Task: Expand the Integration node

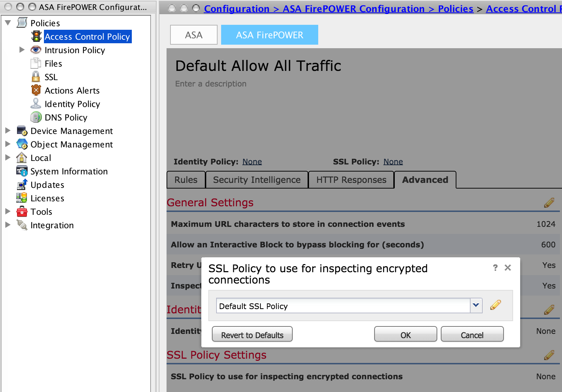Action: click(8, 225)
